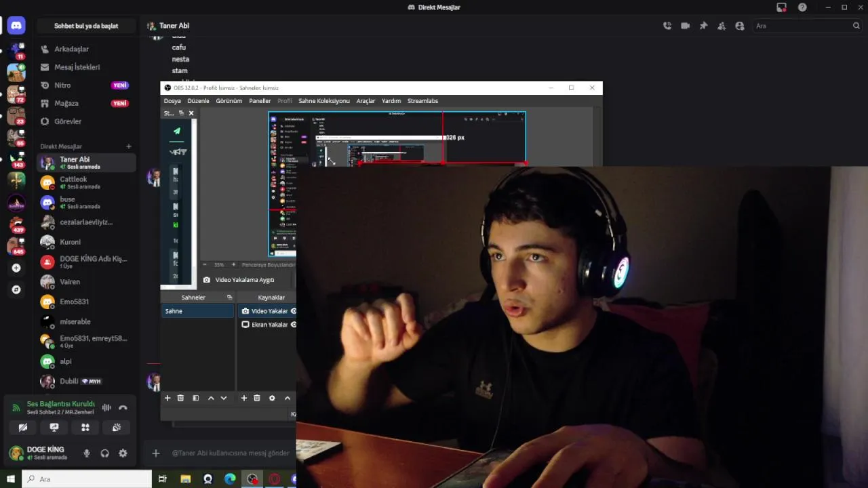This screenshot has height=488, width=868.
Task: Open the Mağaza shop page
Action: (x=86, y=104)
